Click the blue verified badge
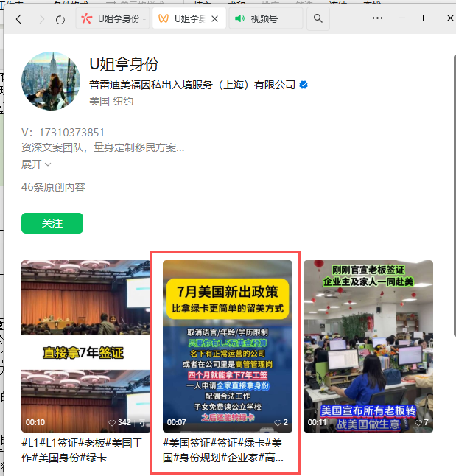Image resolution: width=456 pixels, height=476 pixels. click(x=304, y=85)
